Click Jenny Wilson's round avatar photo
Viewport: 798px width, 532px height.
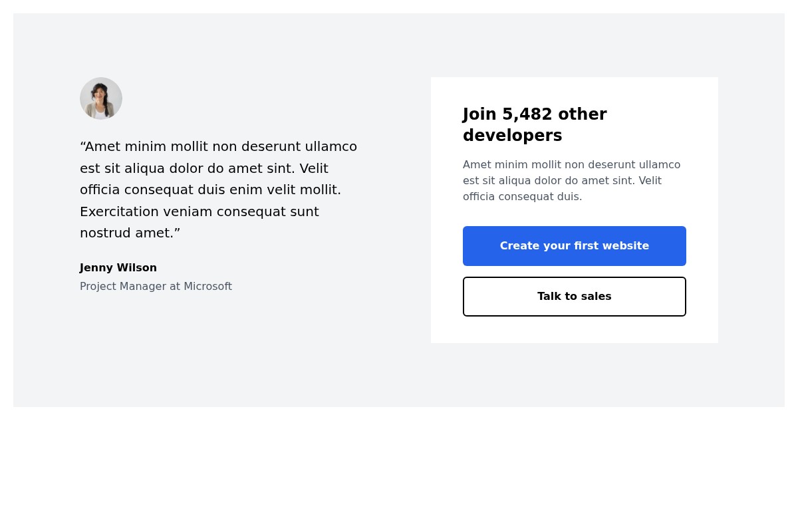pos(101,98)
